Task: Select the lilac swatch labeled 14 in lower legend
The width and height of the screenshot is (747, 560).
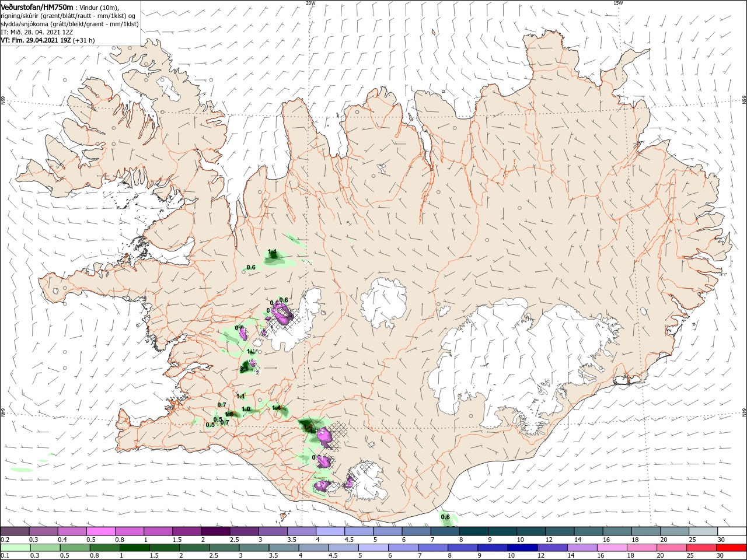Action: pyautogui.click(x=582, y=548)
